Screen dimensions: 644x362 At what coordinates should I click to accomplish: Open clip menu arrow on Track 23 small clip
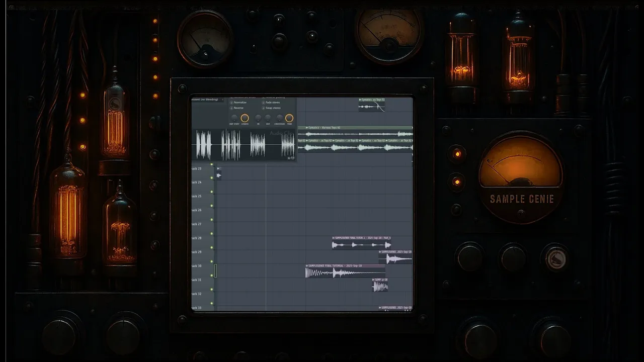218,168
